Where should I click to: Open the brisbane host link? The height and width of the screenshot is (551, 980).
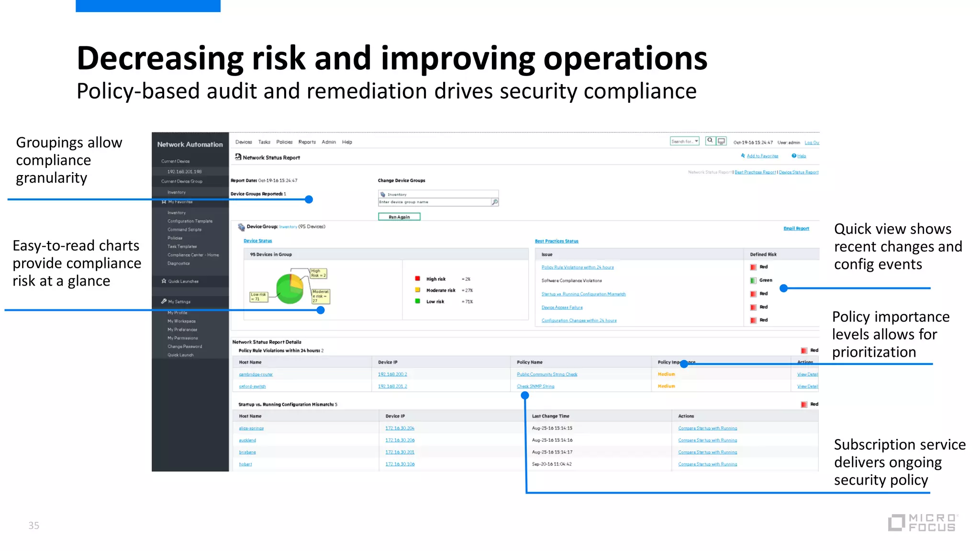[247, 452]
